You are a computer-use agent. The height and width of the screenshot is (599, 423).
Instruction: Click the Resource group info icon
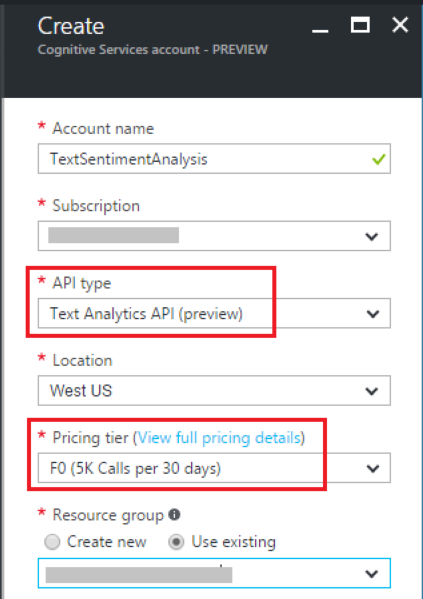click(x=174, y=515)
